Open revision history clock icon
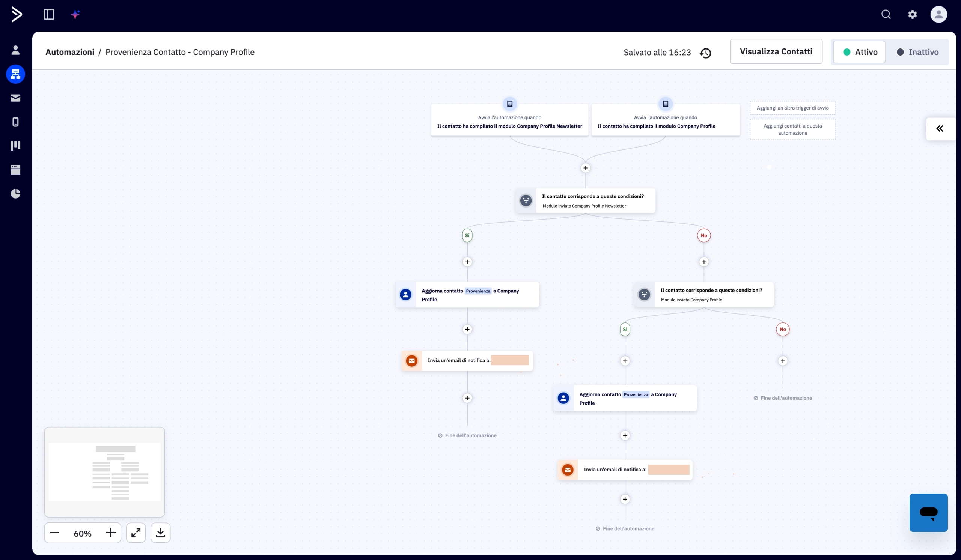 705,53
